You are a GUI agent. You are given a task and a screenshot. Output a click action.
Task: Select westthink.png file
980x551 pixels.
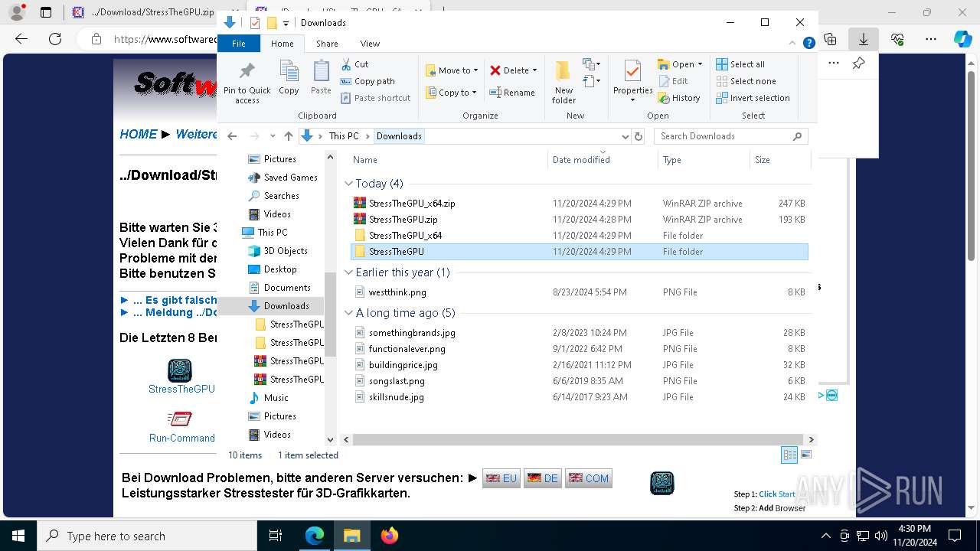coord(580,292)
